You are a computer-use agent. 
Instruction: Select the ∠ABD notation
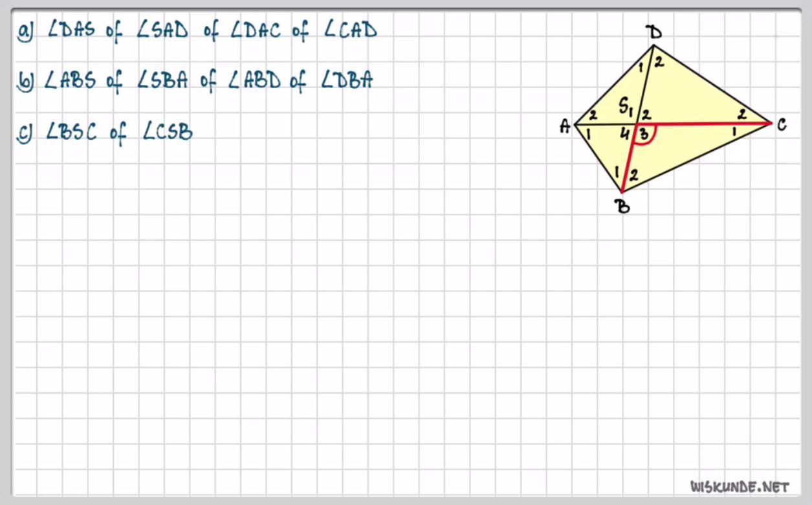pyautogui.click(x=254, y=81)
